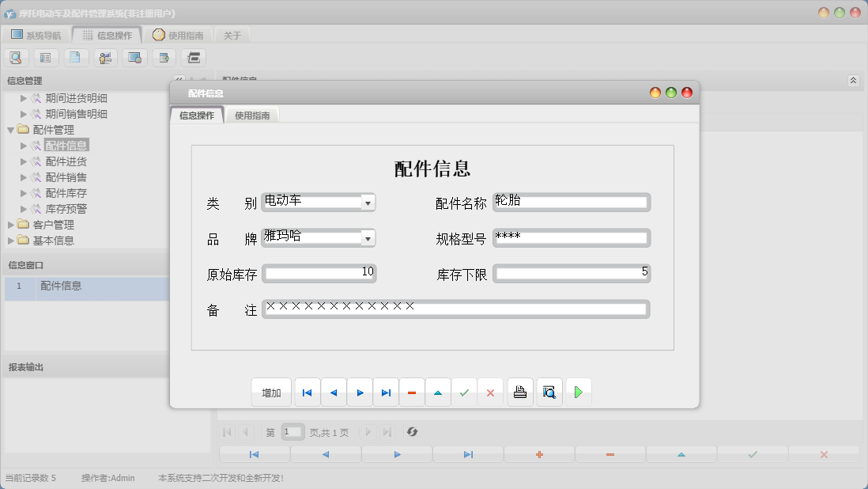Open the 品牌 dropdown list
The width and height of the screenshot is (868, 489).
tap(367, 238)
